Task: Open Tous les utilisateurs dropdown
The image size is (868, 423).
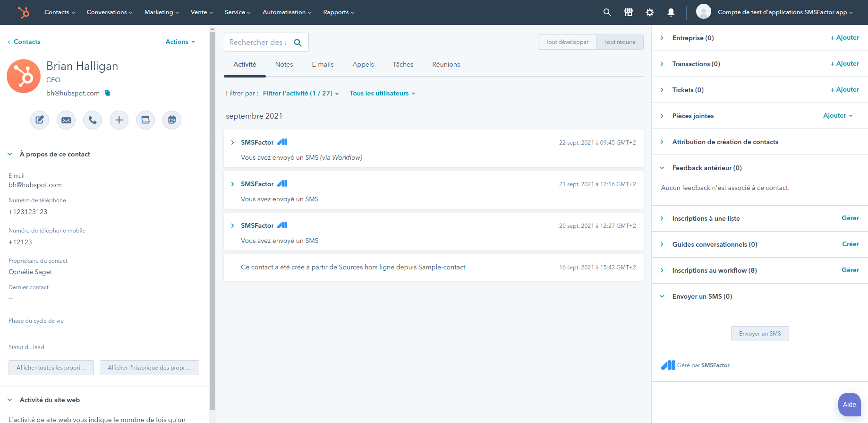Action: [383, 93]
